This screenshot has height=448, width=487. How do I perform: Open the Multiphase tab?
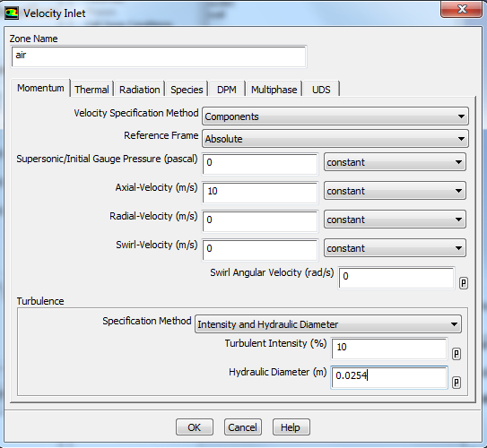click(x=274, y=90)
